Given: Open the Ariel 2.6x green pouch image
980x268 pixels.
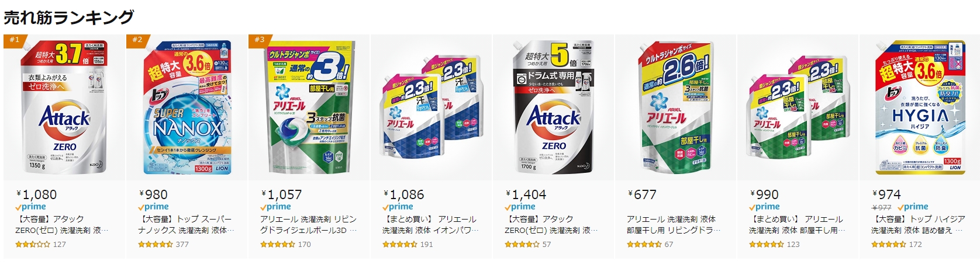Looking at the screenshot, I should (x=675, y=108).
